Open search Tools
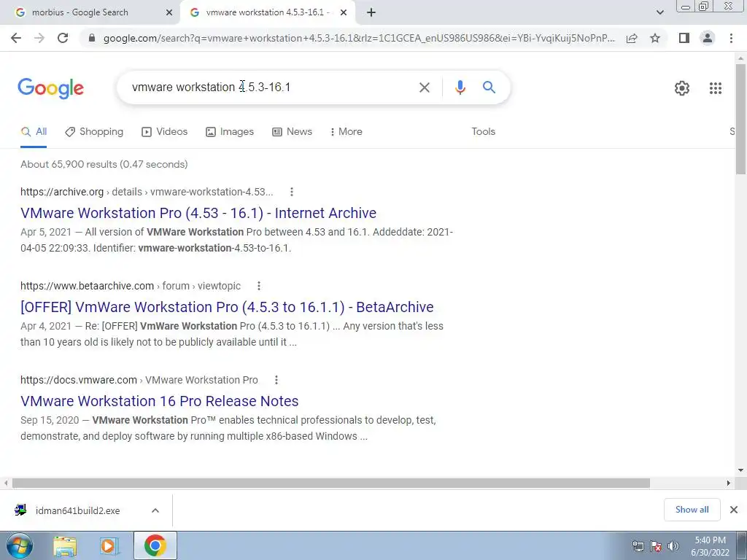Screen dimensions: 747x560 coord(483,131)
